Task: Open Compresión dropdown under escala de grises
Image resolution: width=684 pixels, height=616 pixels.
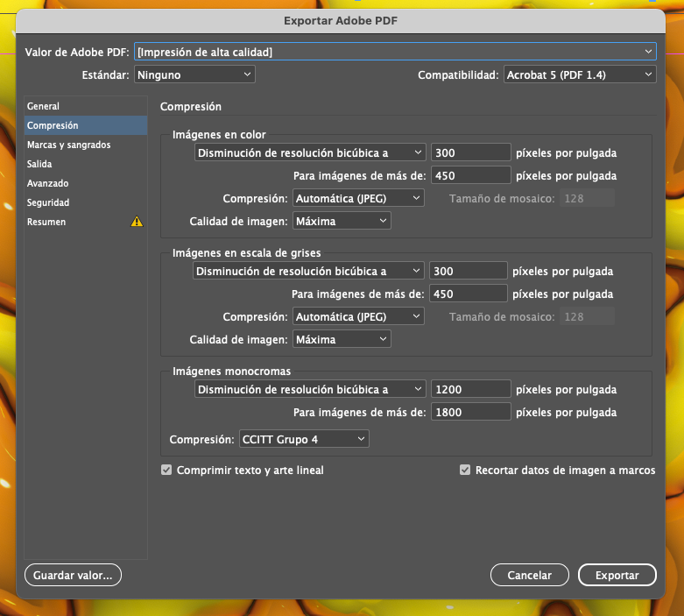Action: point(358,316)
